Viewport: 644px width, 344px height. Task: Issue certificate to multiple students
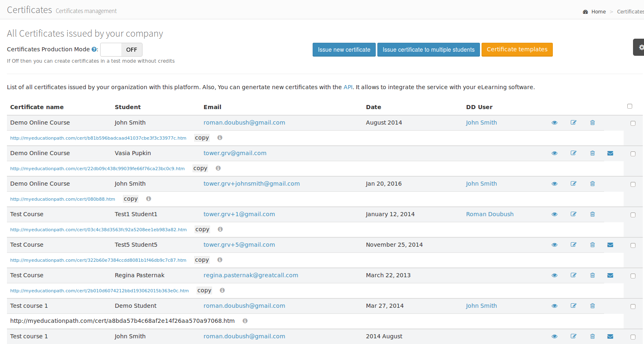point(428,50)
